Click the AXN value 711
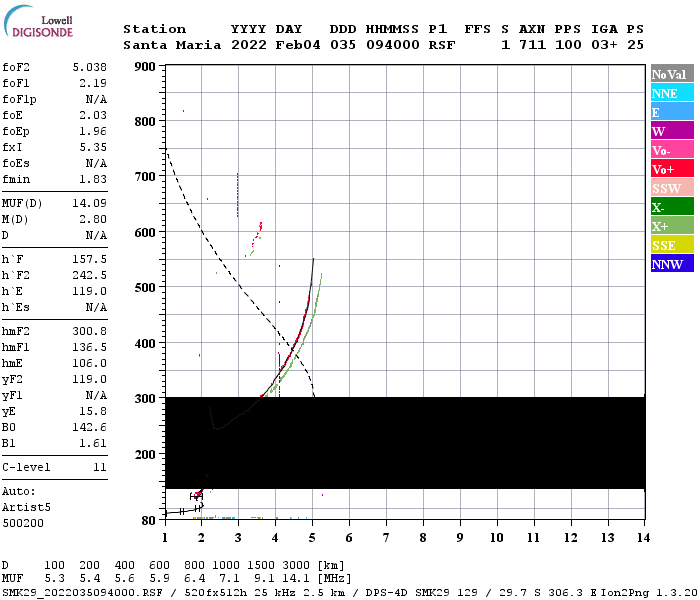This screenshot has height=600, width=700. [532, 45]
